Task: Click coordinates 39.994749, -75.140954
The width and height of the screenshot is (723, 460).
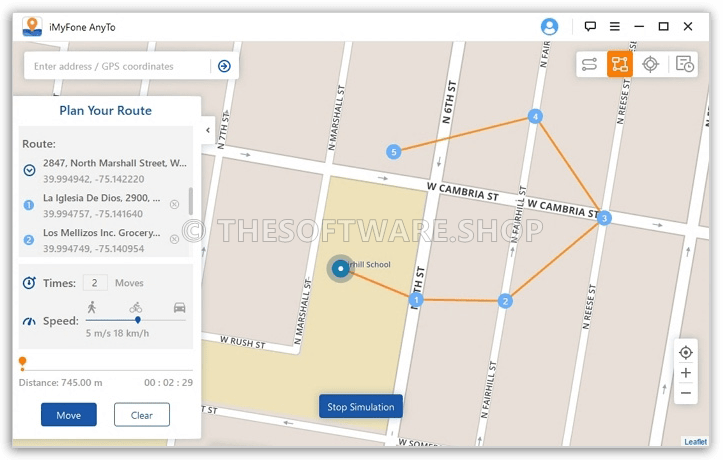Action: 94,249
